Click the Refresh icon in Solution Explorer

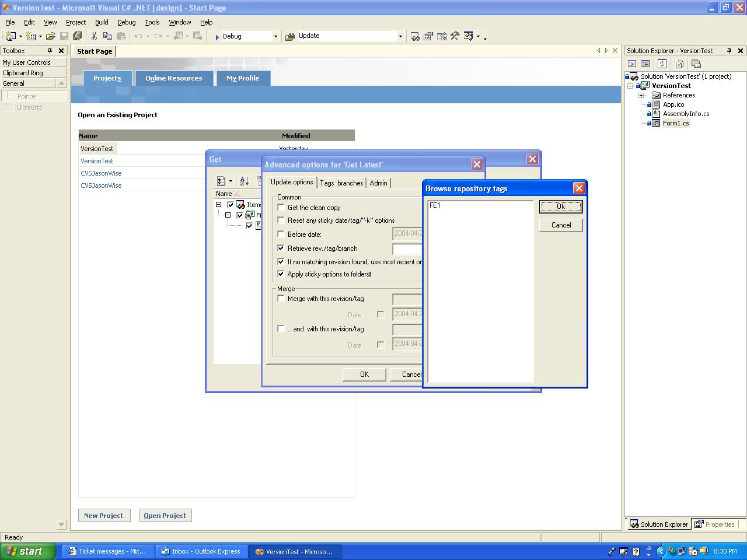coord(662,64)
